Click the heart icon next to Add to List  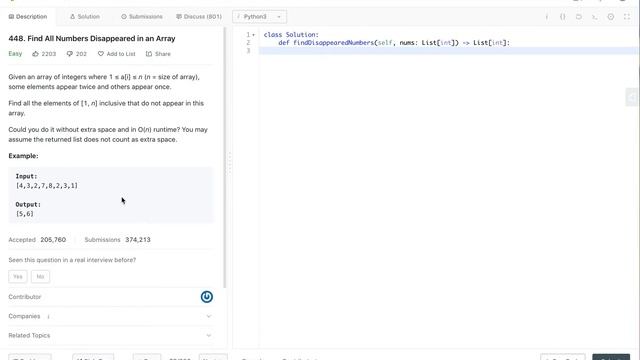point(101,54)
